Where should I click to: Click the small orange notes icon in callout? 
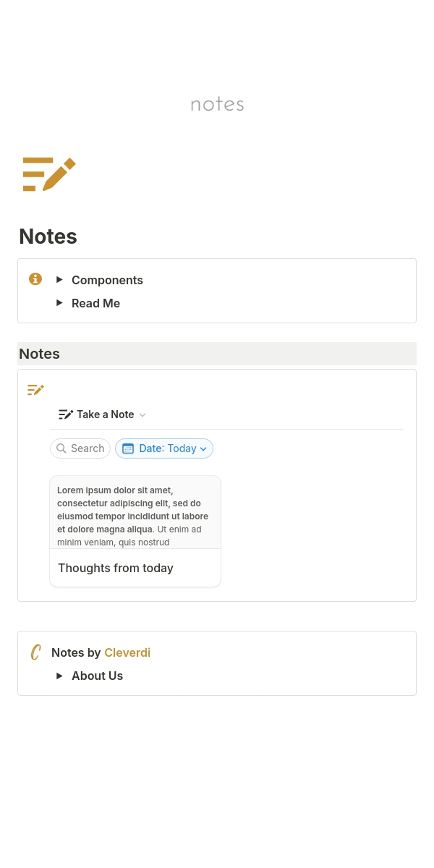35,390
